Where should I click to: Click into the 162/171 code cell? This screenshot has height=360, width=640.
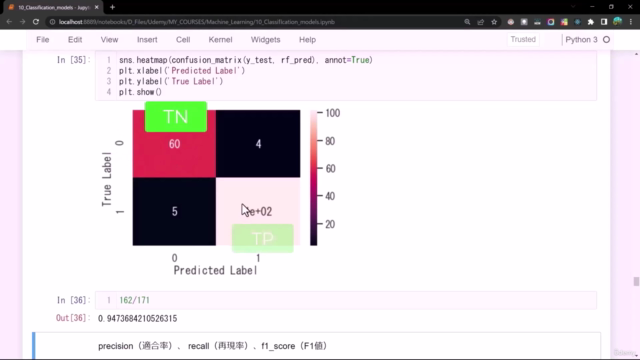click(x=346, y=300)
